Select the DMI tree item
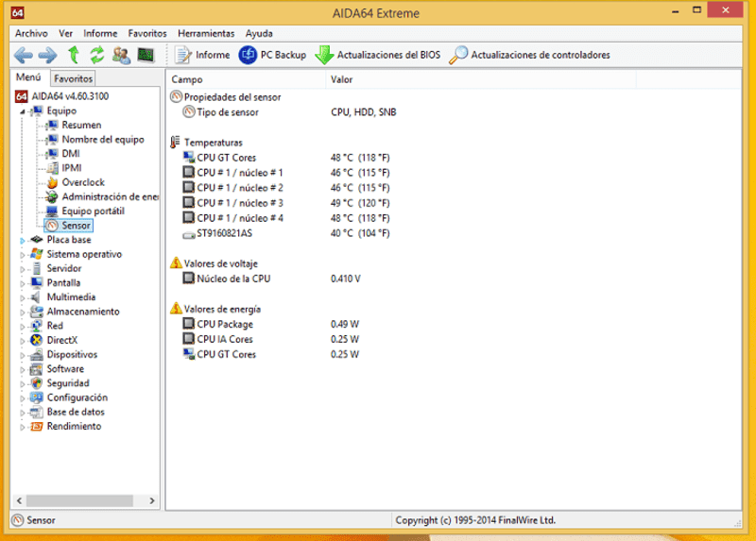This screenshot has height=541, width=756. coord(70,154)
